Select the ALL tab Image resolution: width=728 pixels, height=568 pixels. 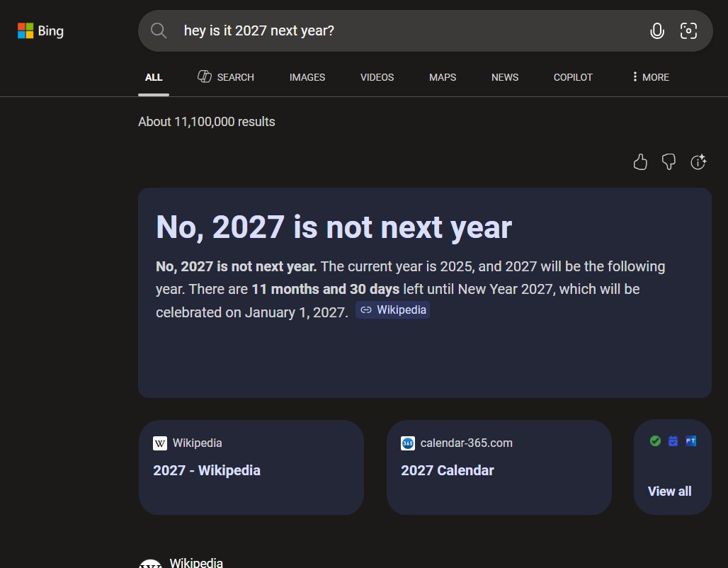[154, 77]
